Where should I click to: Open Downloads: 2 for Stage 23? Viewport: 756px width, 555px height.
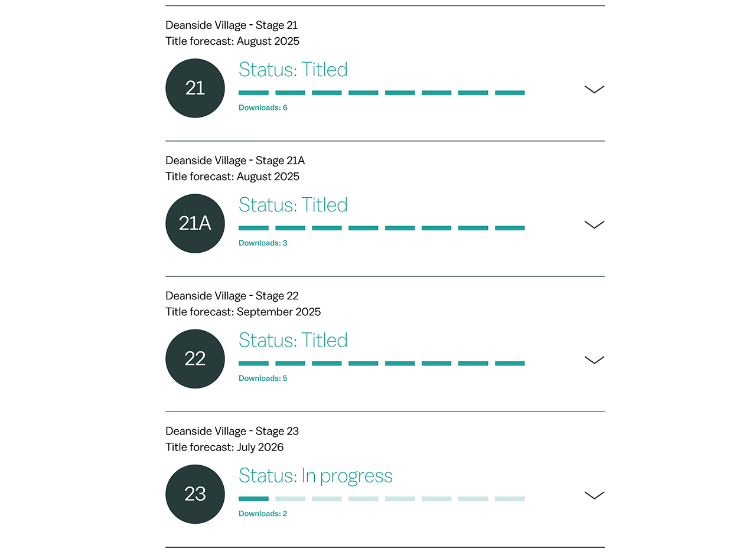coord(263,514)
